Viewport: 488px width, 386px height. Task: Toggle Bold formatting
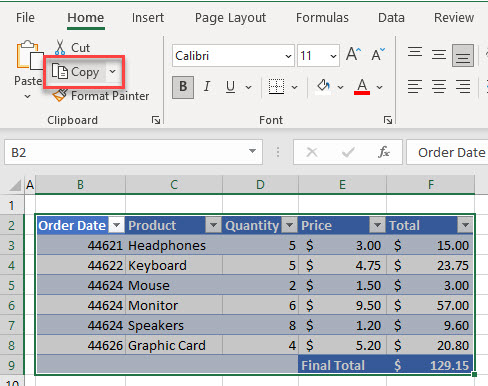pyautogui.click(x=183, y=87)
